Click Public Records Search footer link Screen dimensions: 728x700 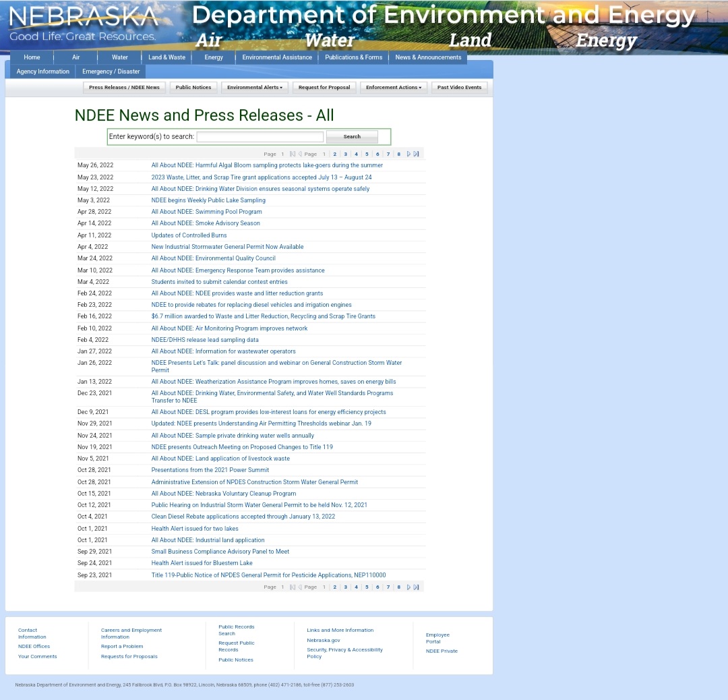[x=237, y=631]
